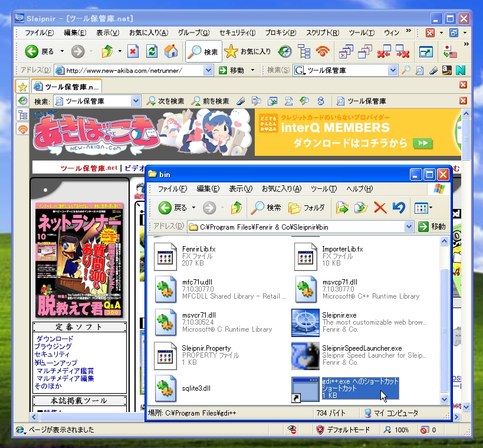This screenshot has width=483, height=448.
Task: Click the 検索 search button in Sleipnir toolbar
Action: pos(203,52)
